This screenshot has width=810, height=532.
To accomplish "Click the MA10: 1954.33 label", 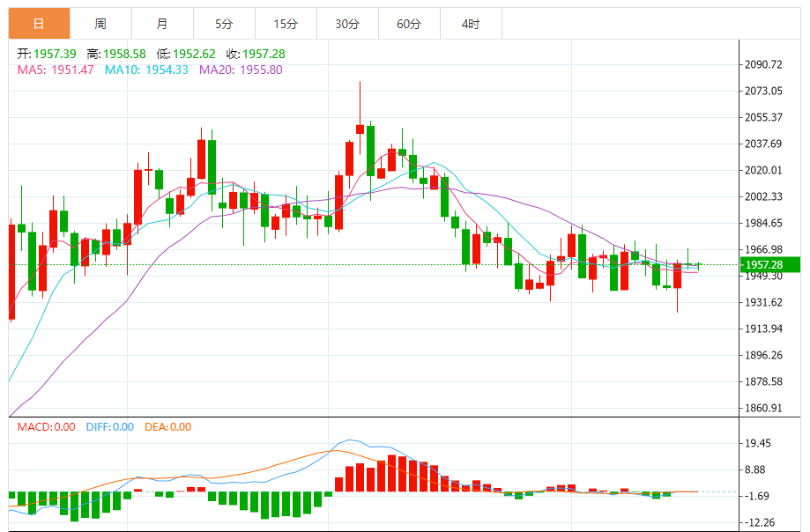I will pos(146,70).
